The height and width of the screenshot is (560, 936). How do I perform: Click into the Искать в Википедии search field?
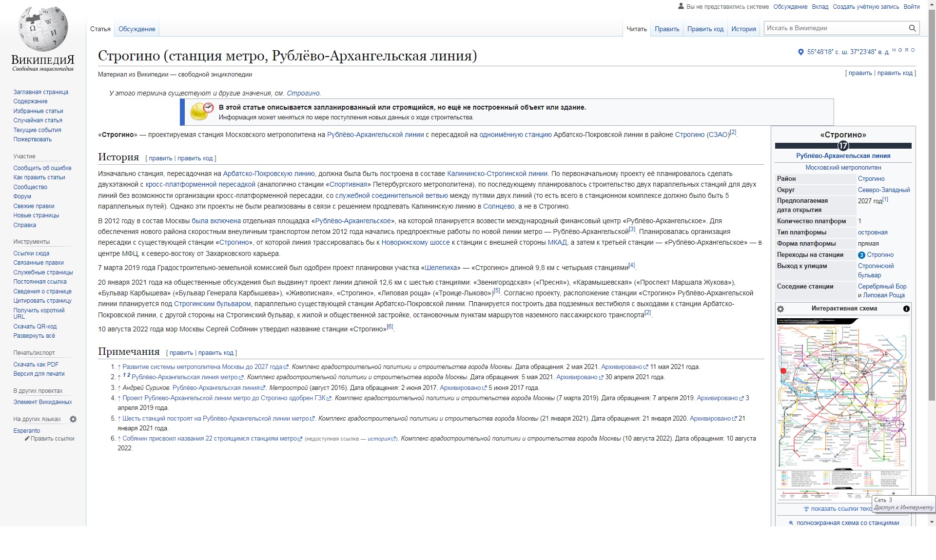pos(836,28)
